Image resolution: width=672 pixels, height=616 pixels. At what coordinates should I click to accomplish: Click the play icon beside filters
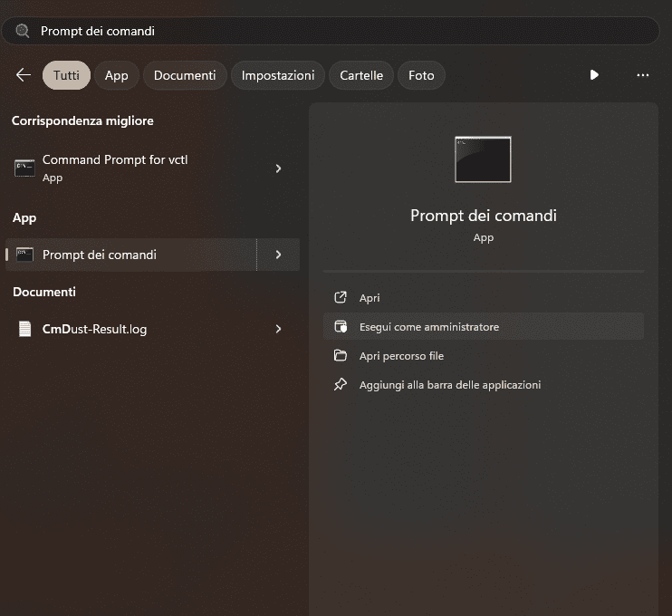click(x=594, y=75)
